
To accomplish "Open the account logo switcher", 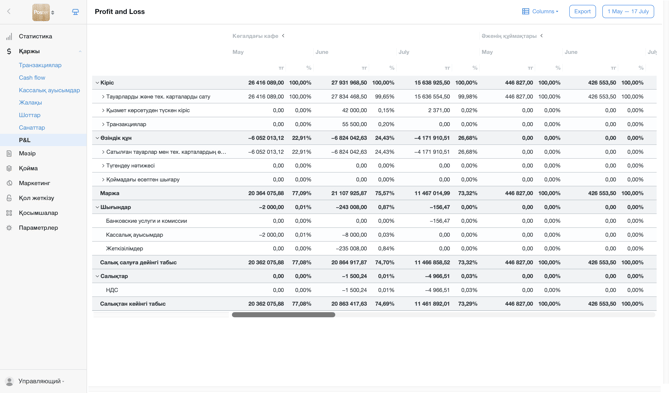I will (x=43, y=12).
